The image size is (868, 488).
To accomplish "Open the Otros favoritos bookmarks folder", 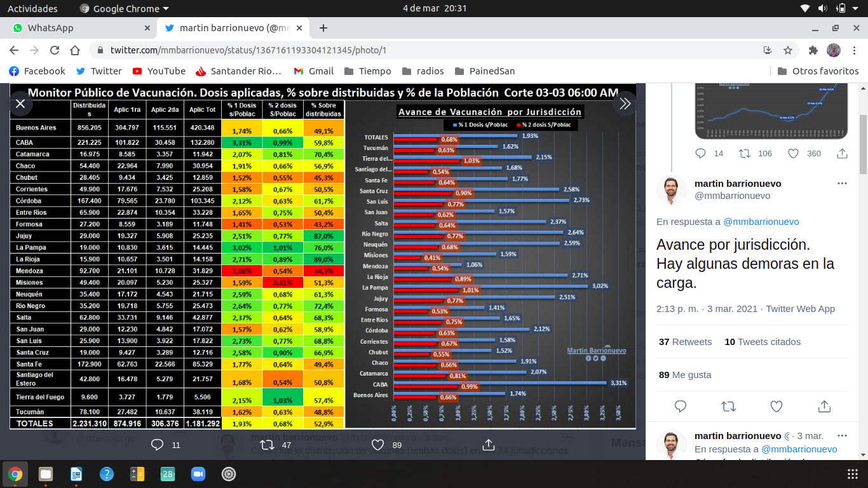I will [817, 71].
